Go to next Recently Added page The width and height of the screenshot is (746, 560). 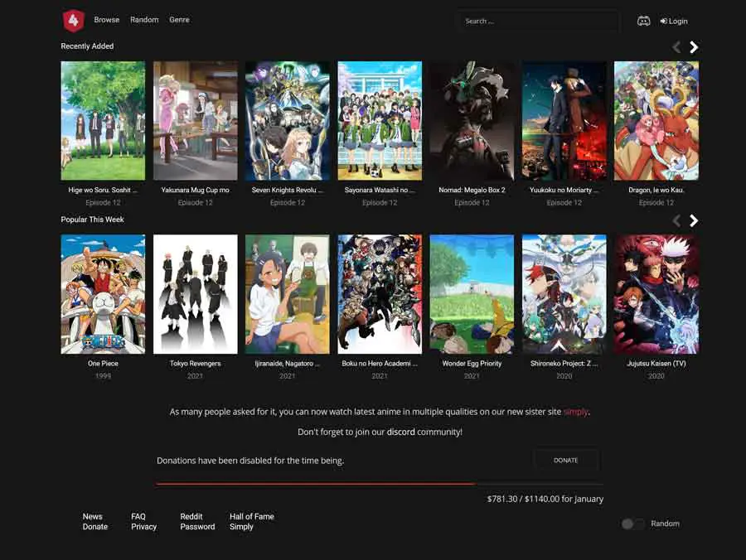[694, 47]
